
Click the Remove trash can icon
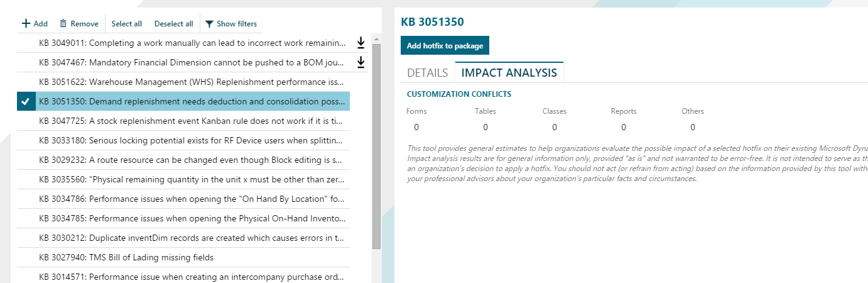[x=63, y=24]
